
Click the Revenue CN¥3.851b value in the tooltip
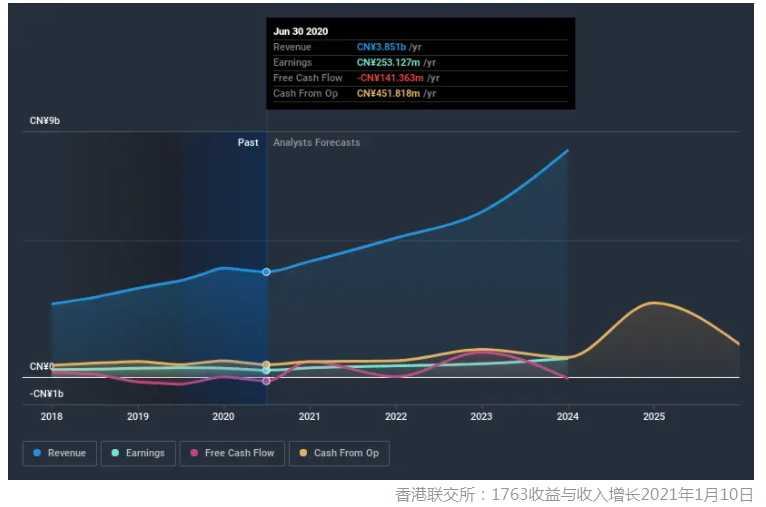(380, 47)
